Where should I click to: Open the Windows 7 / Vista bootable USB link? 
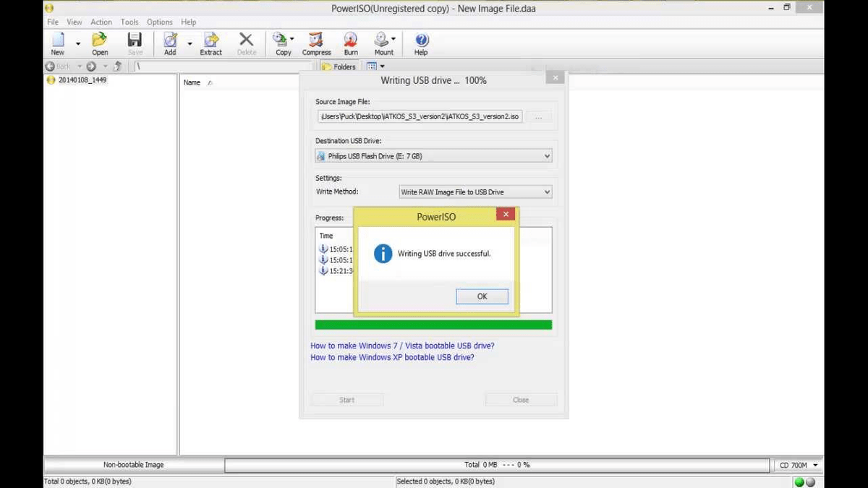(402, 346)
